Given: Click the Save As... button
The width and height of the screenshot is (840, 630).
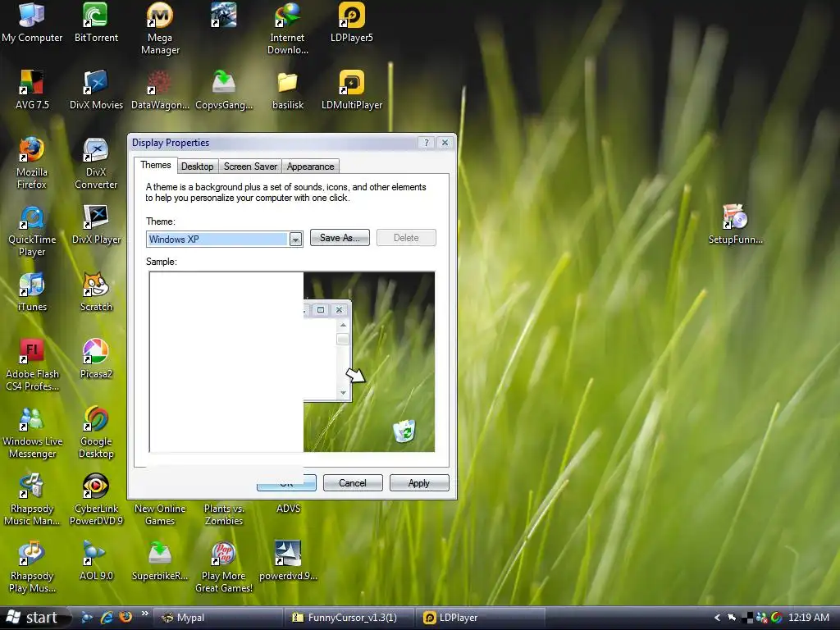Looking at the screenshot, I should [x=340, y=238].
